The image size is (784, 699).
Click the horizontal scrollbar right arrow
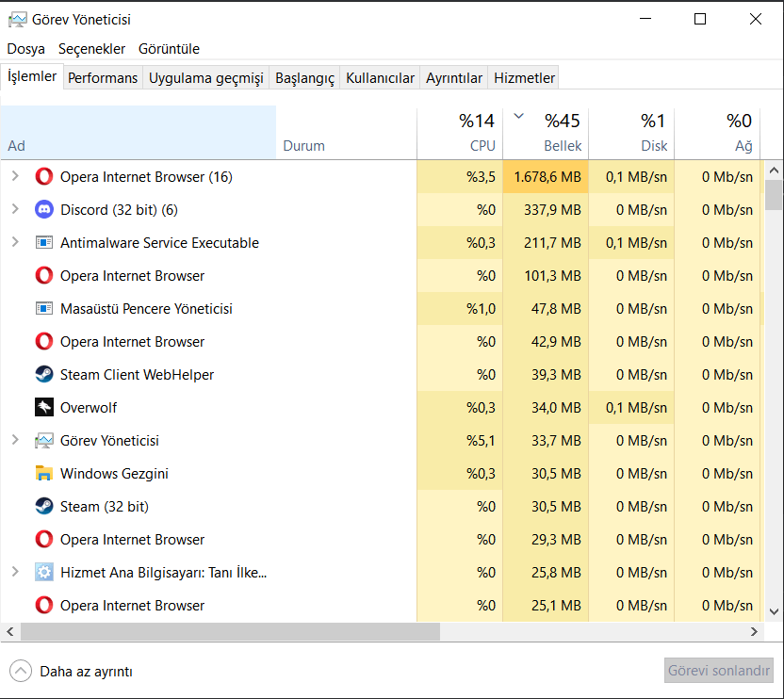[x=755, y=632]
